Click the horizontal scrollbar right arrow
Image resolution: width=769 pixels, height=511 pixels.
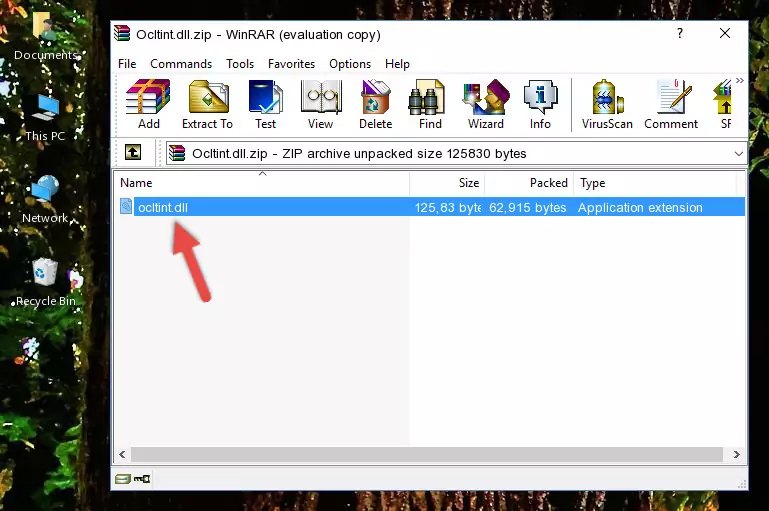(736, 454)
